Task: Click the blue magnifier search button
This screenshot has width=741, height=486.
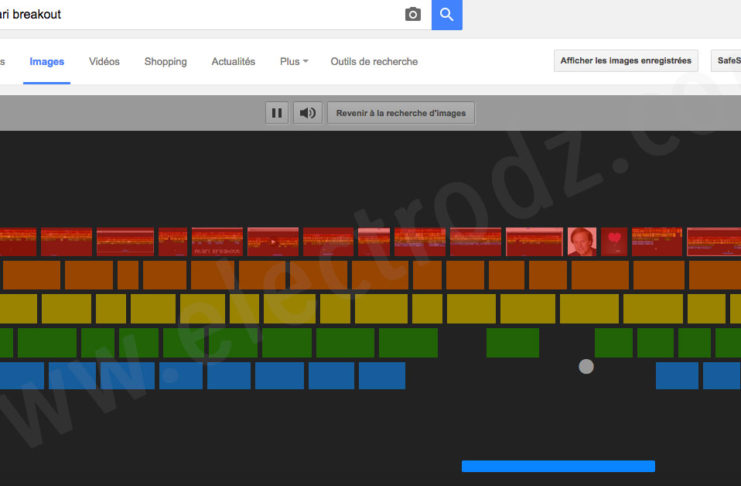Action: point(447,15)
